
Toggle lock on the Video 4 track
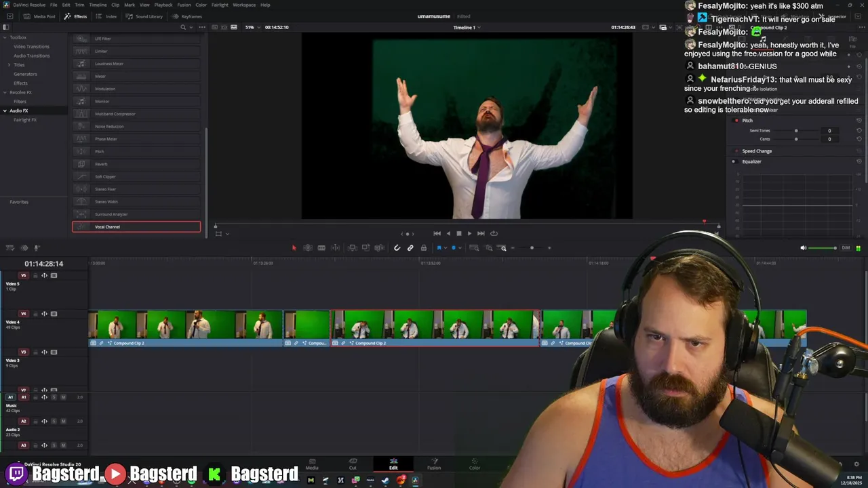pyautogui.click(x=35, y=314)
